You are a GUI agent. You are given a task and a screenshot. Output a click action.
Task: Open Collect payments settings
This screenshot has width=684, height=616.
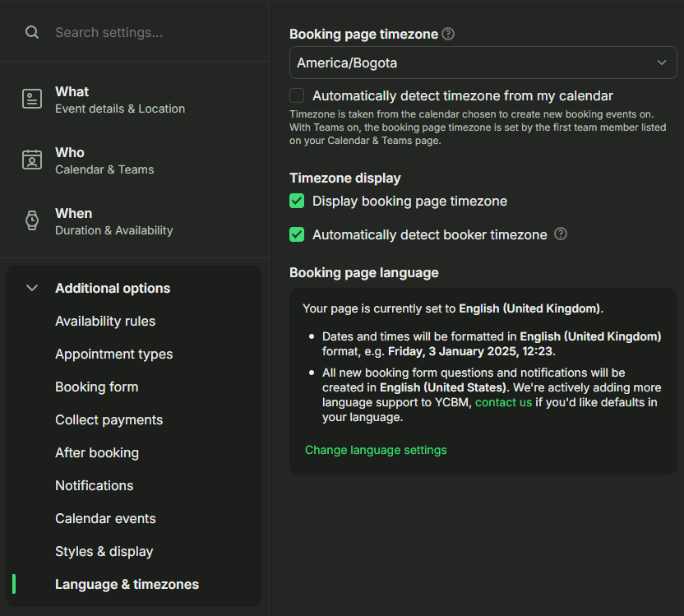[109, 420]
